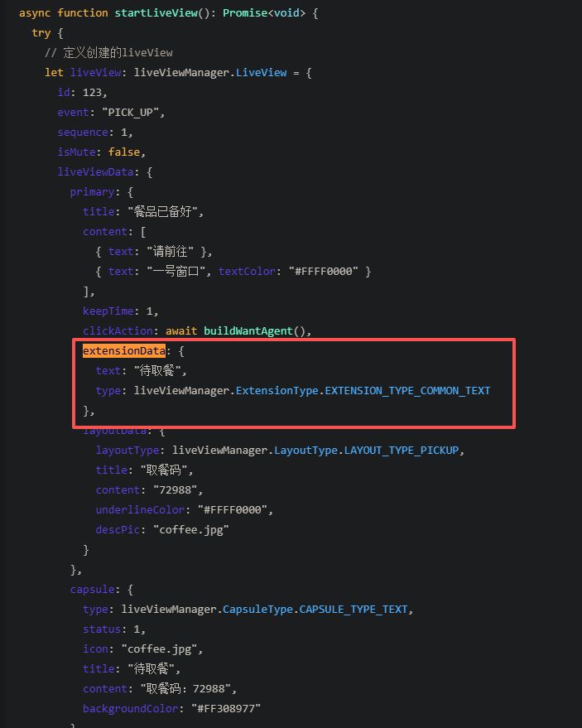Click LAYOUT_TYPE_PICKUP enum value
The height and width of the screenshot is (728, 582).
pyautogui.click(x=402, y=451)
